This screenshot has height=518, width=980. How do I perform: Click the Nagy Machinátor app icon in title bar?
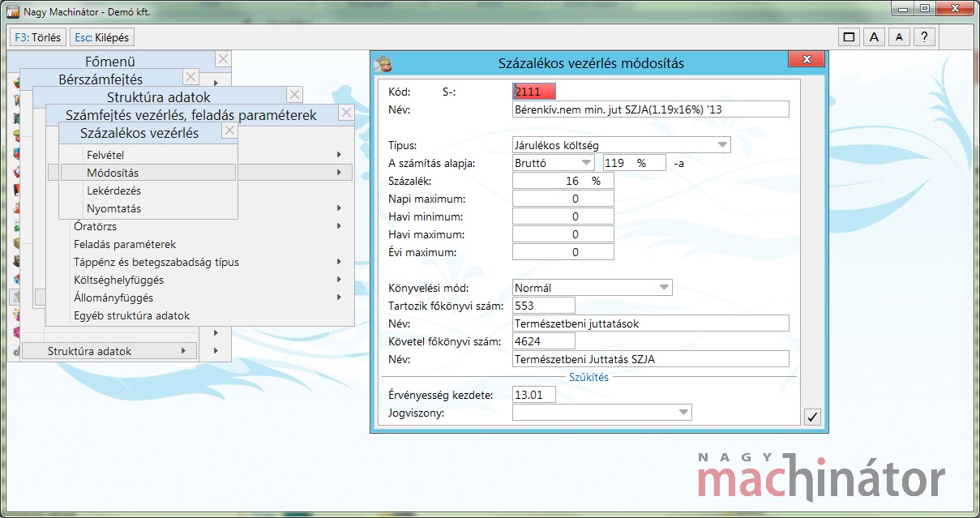pyautogui.click(x=11, y=12)
